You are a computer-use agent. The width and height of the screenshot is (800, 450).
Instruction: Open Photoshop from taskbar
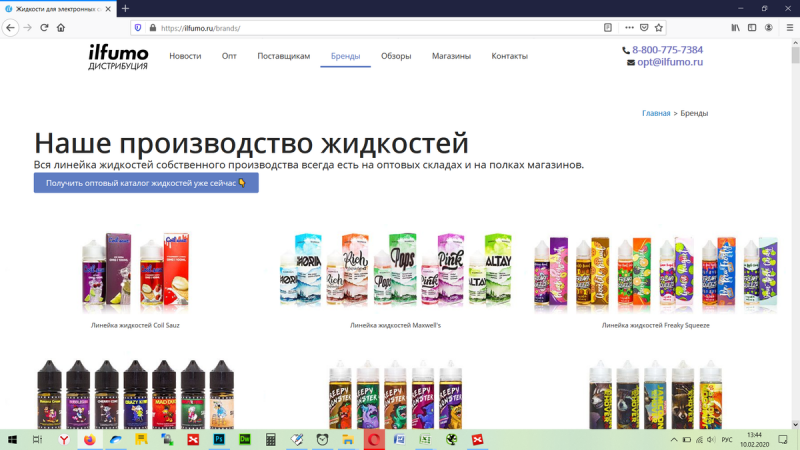coord(219,439)
